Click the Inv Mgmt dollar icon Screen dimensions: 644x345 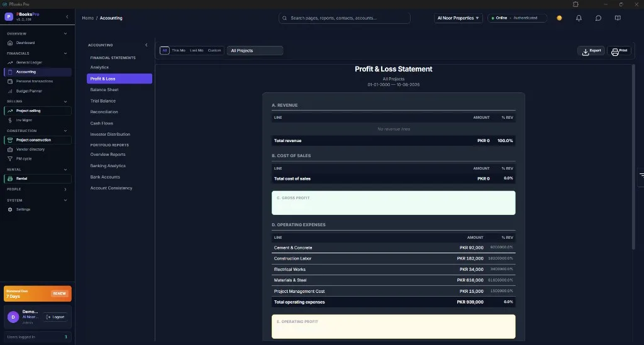10,120
